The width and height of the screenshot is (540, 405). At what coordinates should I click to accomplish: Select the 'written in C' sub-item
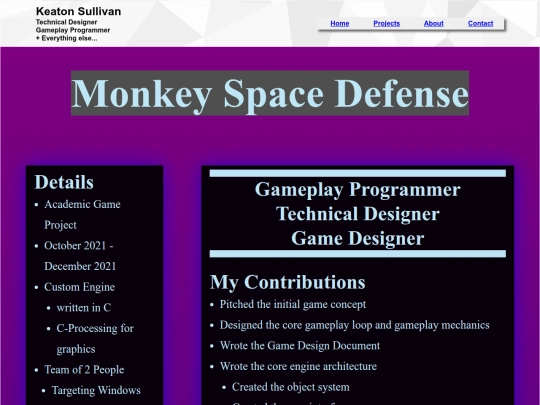[x=84, y=308]
